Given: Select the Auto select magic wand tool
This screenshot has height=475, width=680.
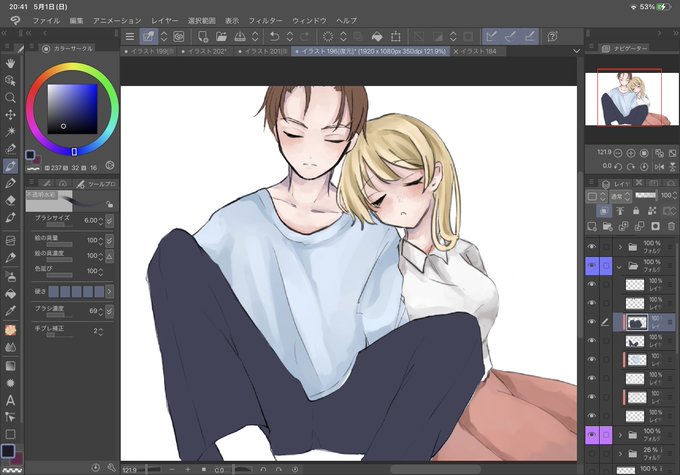Looking at the screenshot, I should pyautogui.click(x=10, y=131).
